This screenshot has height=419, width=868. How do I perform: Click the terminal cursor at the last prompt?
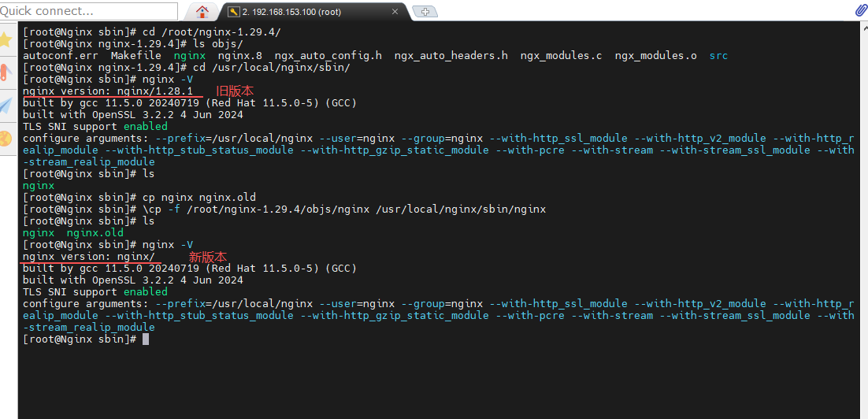point(146,339)
